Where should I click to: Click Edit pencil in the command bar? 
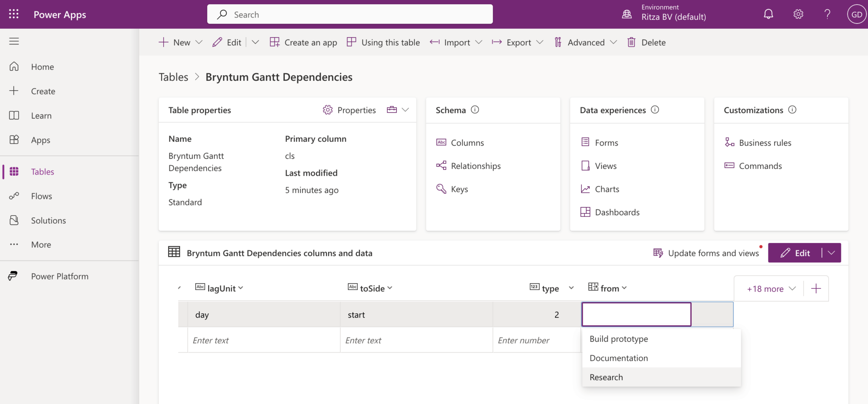pos(227,42)
